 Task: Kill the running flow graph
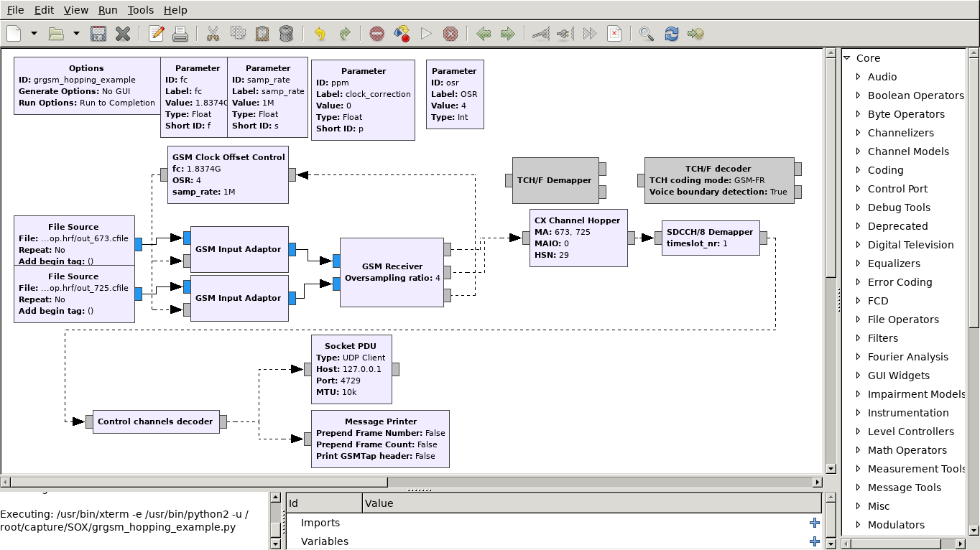[x=450, y=33]
